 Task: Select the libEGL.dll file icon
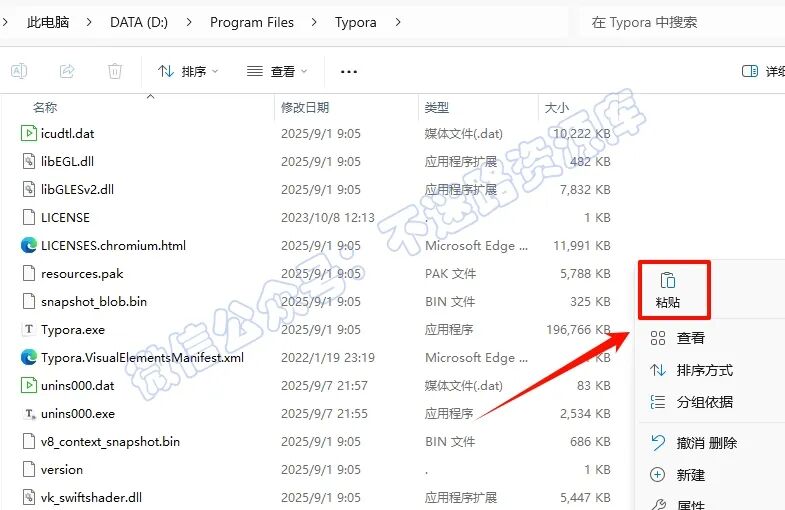(29, 161)
